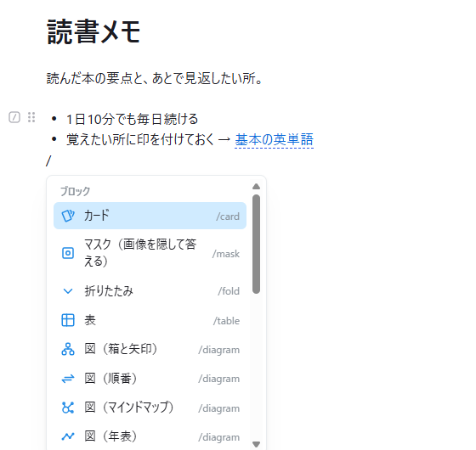Pick 図（箱と矢印）from the menu

150,349
